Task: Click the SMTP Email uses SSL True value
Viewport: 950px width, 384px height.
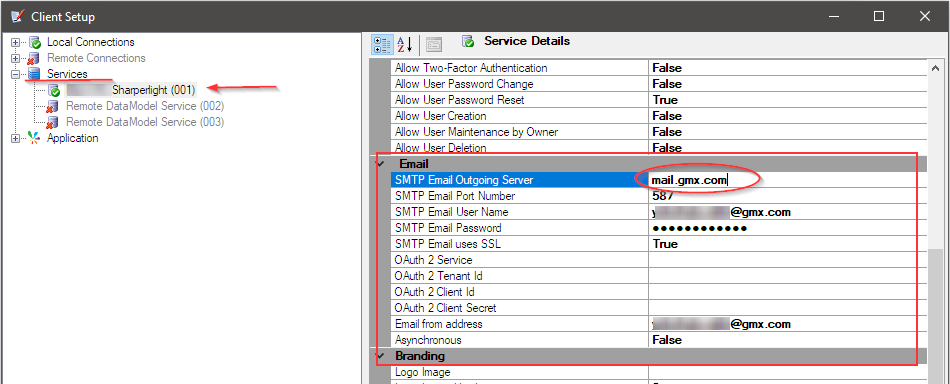Action: [788, 244]
